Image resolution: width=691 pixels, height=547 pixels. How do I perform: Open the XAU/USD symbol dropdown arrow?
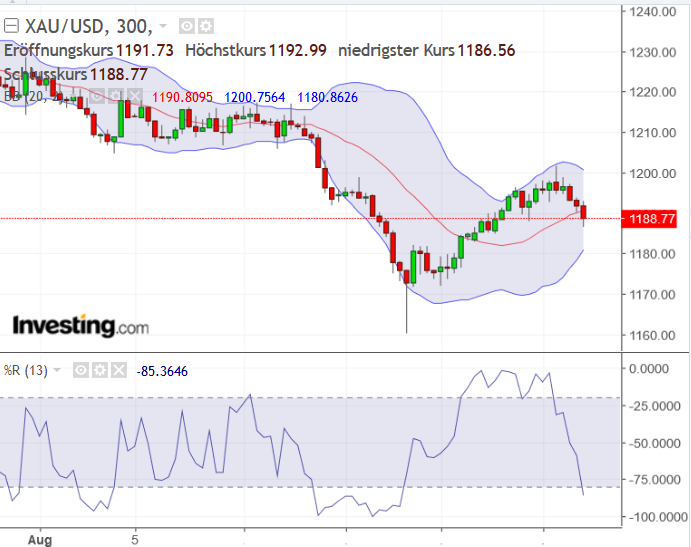click(x=163, y=26)
